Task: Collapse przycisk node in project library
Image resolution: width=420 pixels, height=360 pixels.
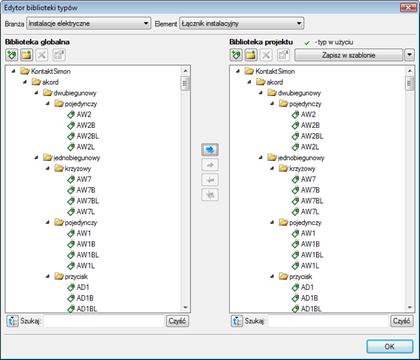Action: click(x=272, y=276)
